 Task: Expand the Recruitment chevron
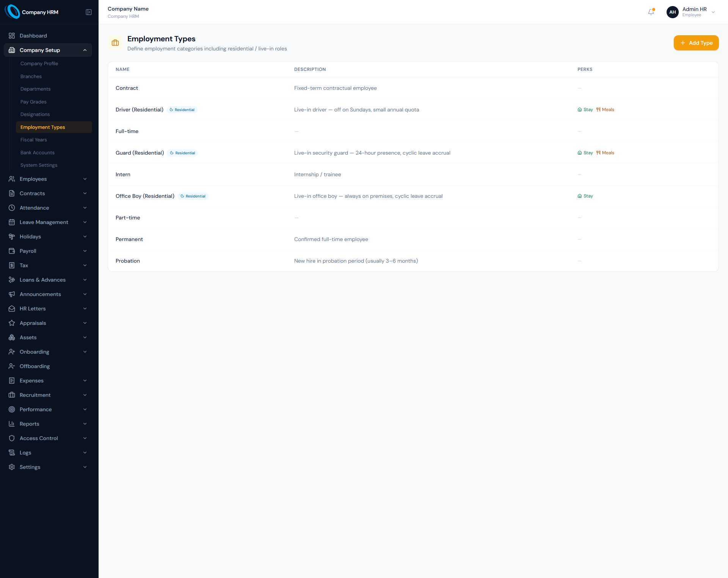[x=85, y=395]
